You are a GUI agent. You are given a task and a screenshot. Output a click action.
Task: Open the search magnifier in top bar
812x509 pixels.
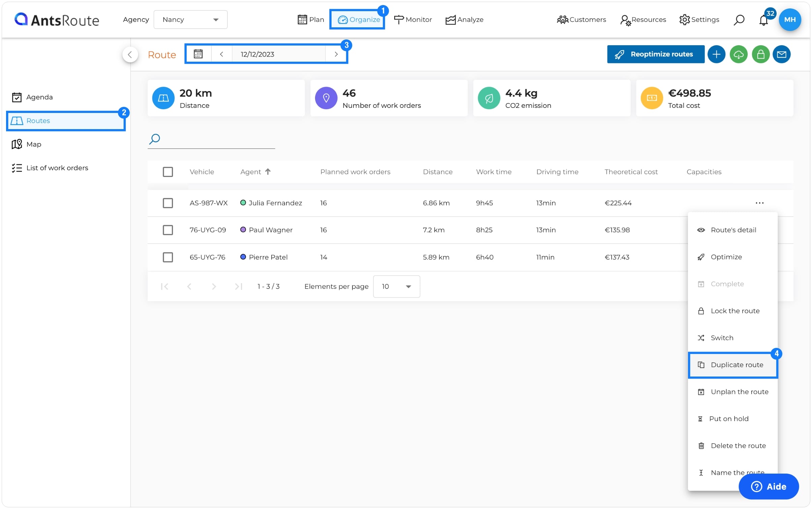[739, 20]
